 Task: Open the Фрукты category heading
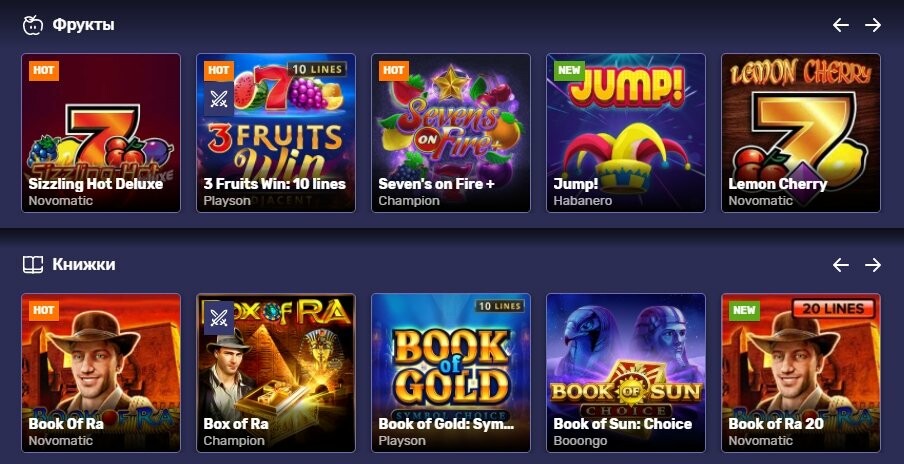pyautogui.click(x=84, y=25)
